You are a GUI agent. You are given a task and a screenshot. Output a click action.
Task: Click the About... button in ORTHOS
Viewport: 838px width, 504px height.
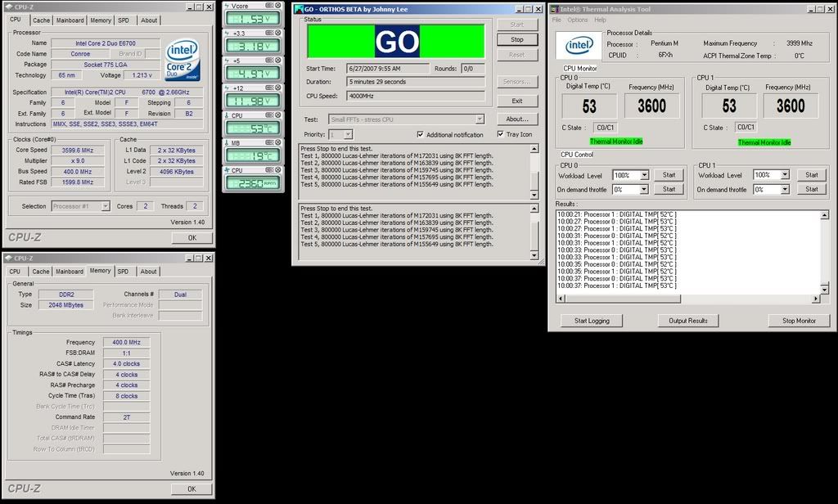coord(517,119)
